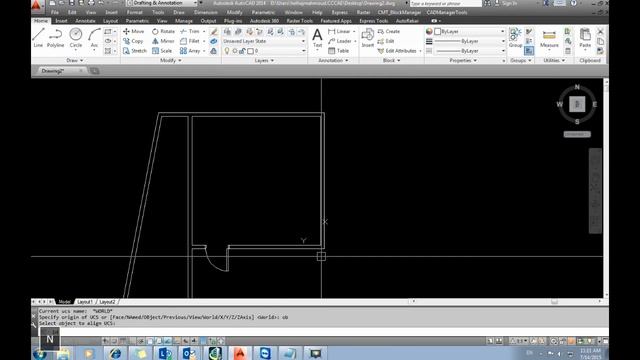Switch to the Layout2 tab
Viewport: 640px width, 360px height.
(107, 302)
